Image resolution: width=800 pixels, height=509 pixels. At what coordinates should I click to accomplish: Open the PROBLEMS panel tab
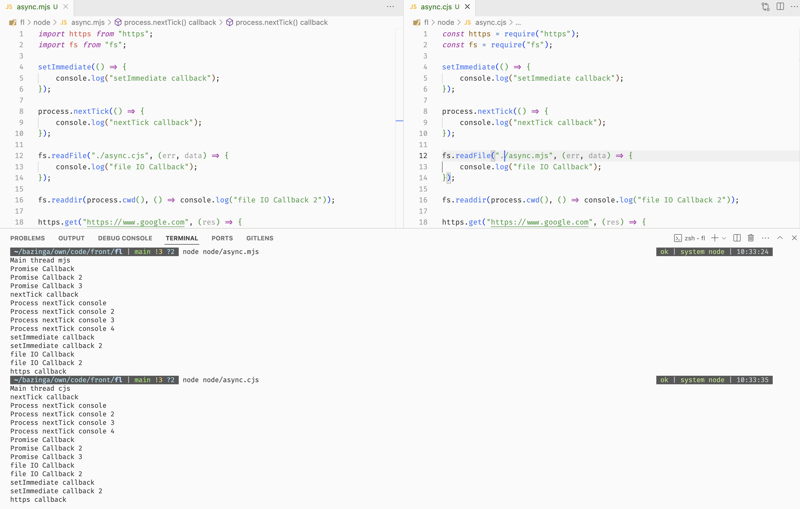pos(28,238)
